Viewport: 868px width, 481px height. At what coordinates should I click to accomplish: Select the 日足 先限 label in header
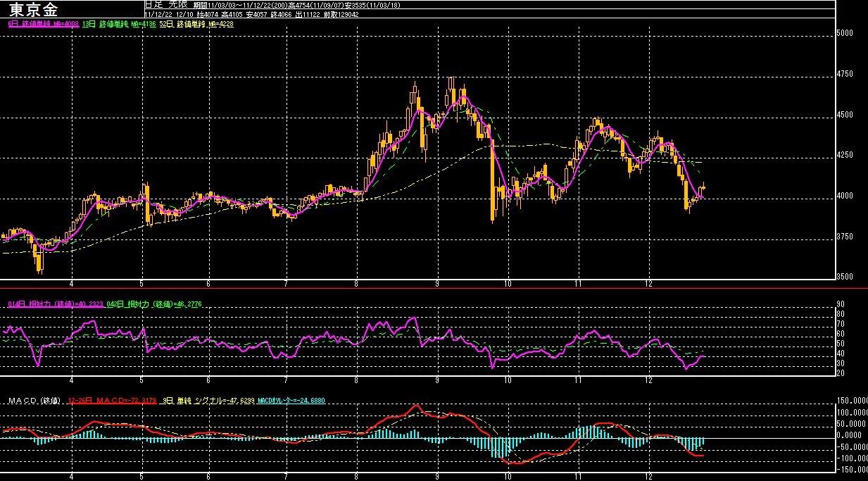click(168, 4)
